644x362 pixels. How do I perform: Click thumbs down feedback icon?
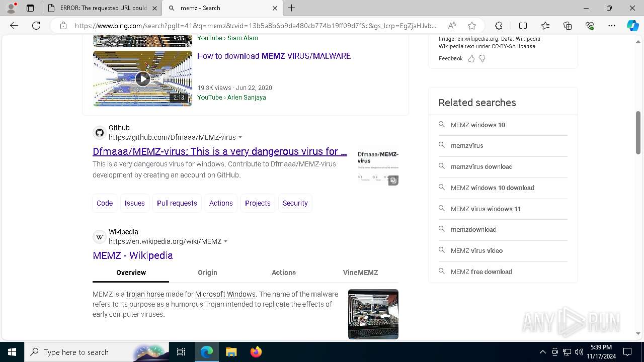(482, 58)
